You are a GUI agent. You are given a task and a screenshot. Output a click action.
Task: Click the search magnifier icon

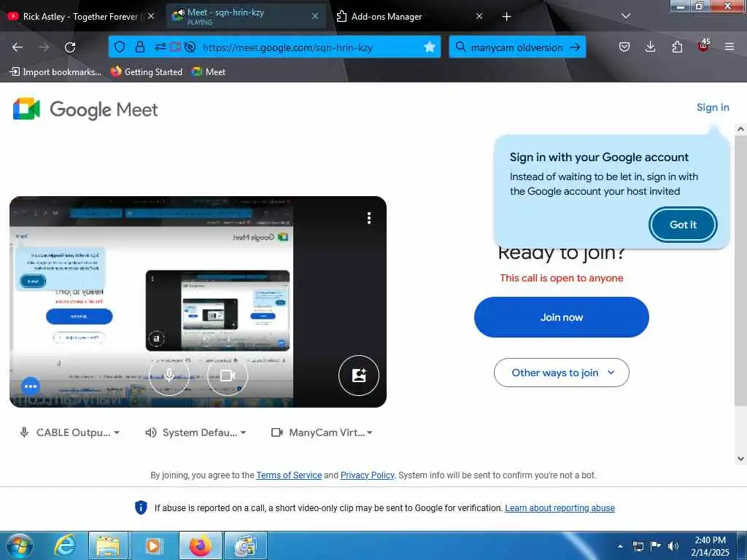coord(460,47)
